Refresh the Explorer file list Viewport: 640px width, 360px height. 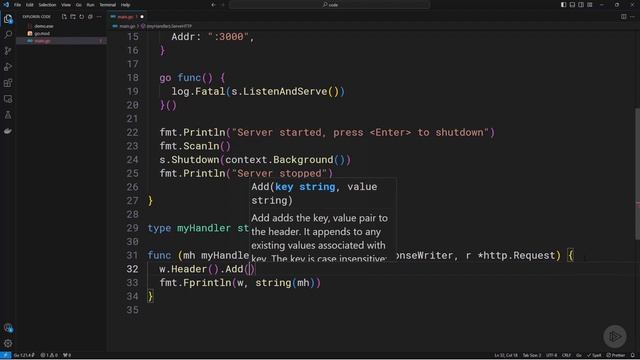[81, 17]
